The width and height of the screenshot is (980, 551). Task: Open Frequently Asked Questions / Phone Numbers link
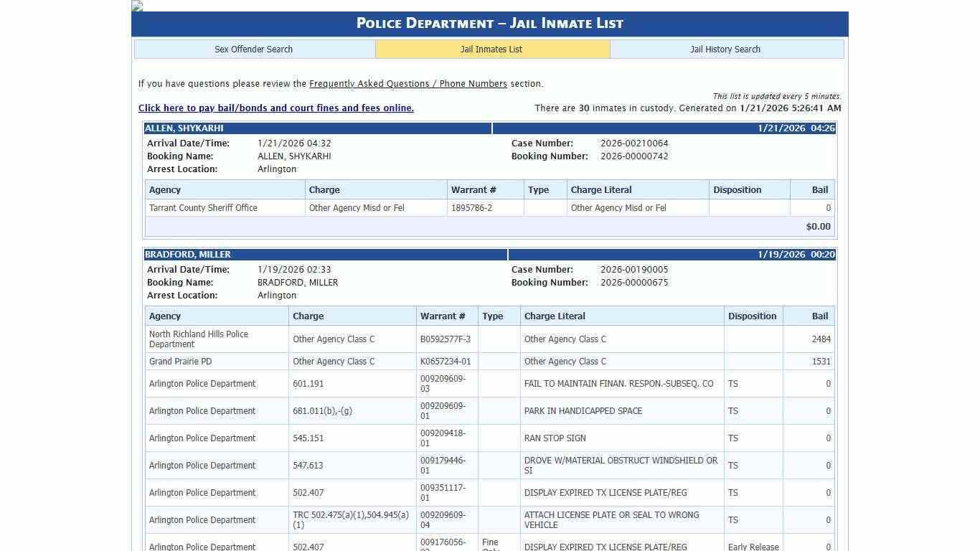[407, 84]
